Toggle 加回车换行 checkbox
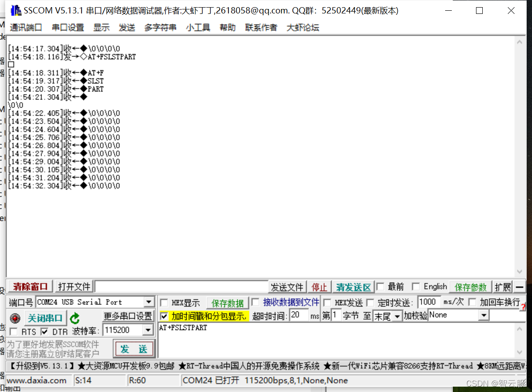The height and width of the screenshot is (392, 532). [472, 302]
